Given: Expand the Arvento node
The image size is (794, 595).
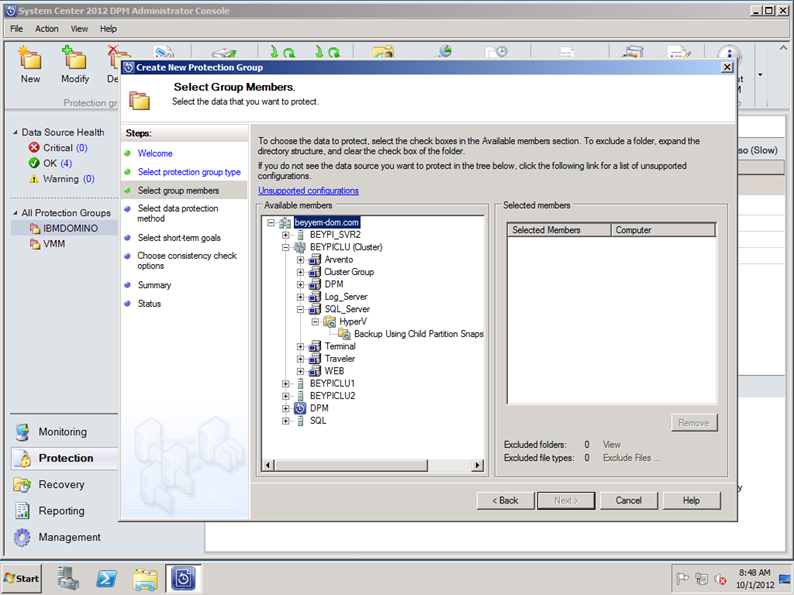Looking at the screenshot, I should point(301,260).
